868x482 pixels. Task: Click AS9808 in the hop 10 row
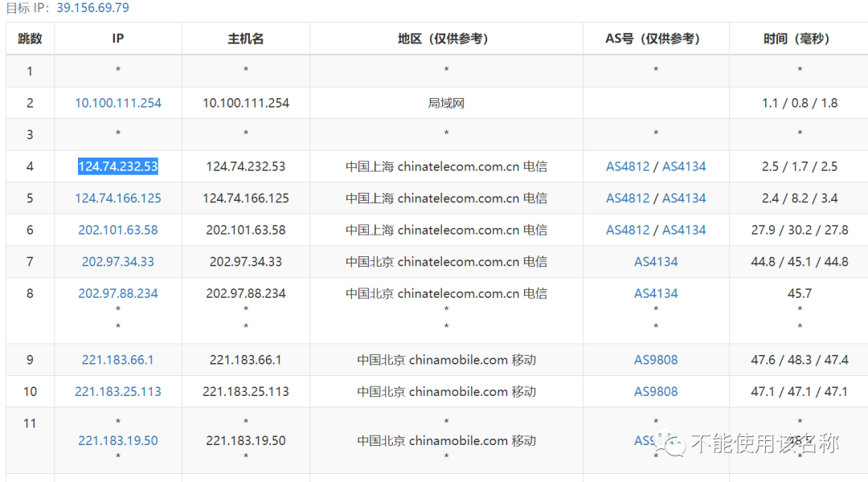656,391
